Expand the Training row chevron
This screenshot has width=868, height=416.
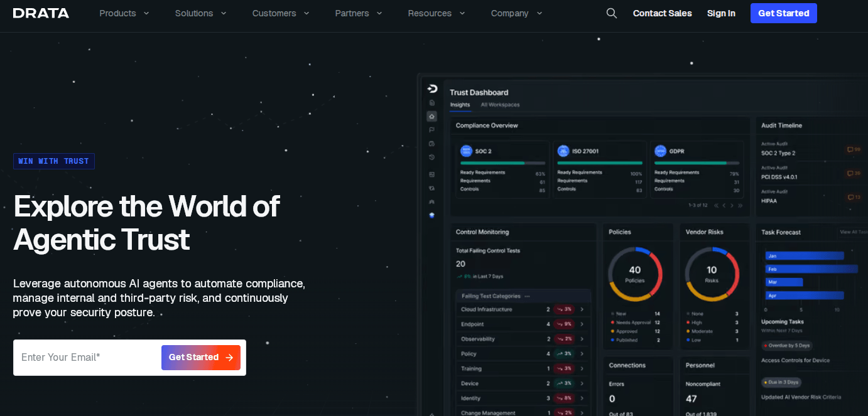click(582, 369)
